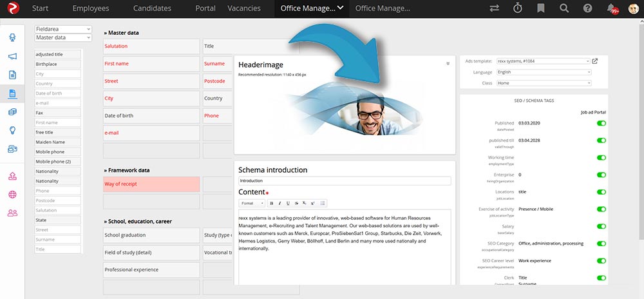Insert numbered list in Content editor
Image resolution: width=644 pixels, height=299 pixels.
[x=323, y=203]
